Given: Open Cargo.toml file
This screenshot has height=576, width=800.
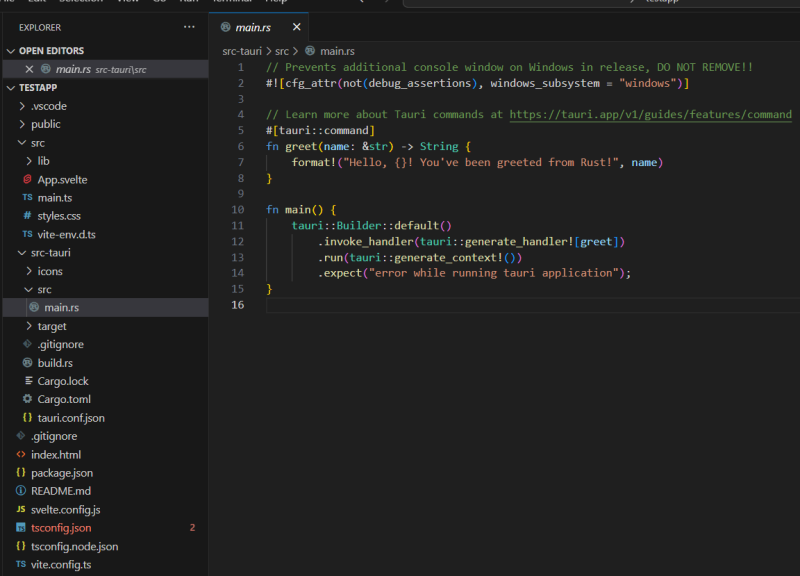Looking at the screenshot, I should click(x=64, y=399).
